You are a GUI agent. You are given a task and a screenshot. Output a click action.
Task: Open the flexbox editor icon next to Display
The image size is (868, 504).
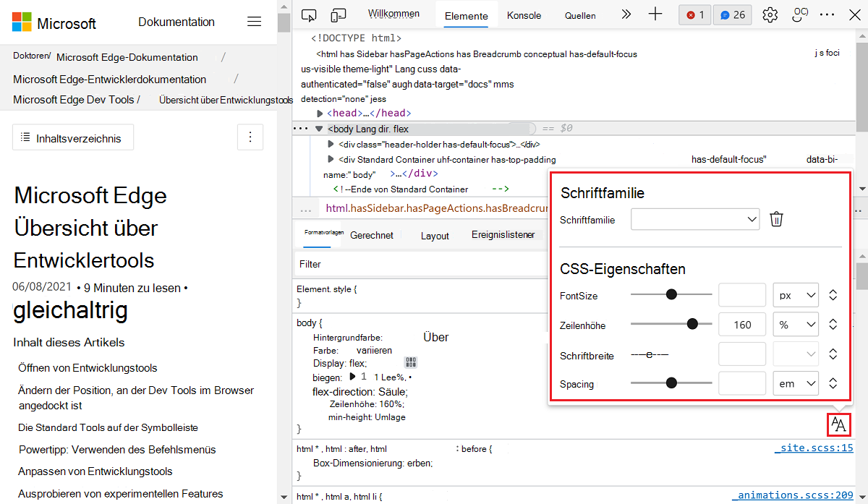tap(411, 363)
